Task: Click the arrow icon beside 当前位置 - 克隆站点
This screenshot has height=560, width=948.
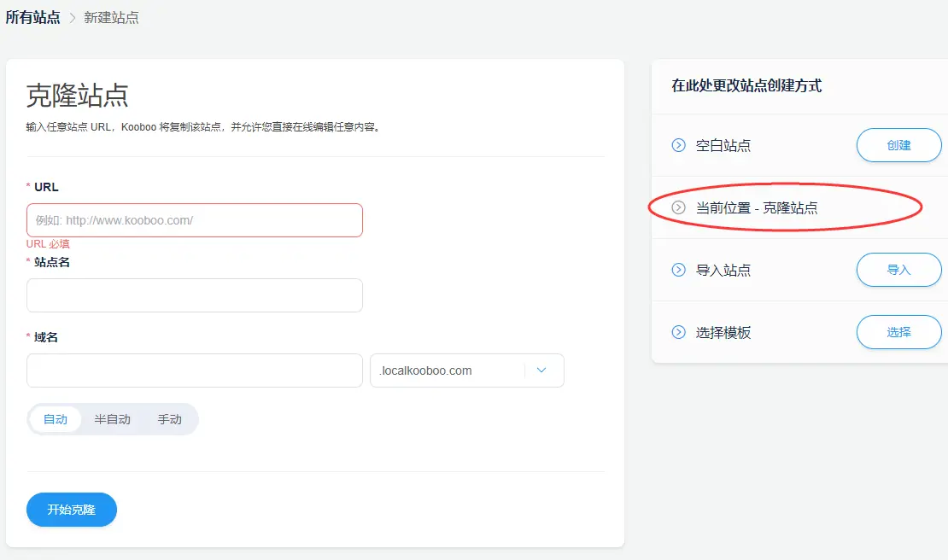Action: 679,207
